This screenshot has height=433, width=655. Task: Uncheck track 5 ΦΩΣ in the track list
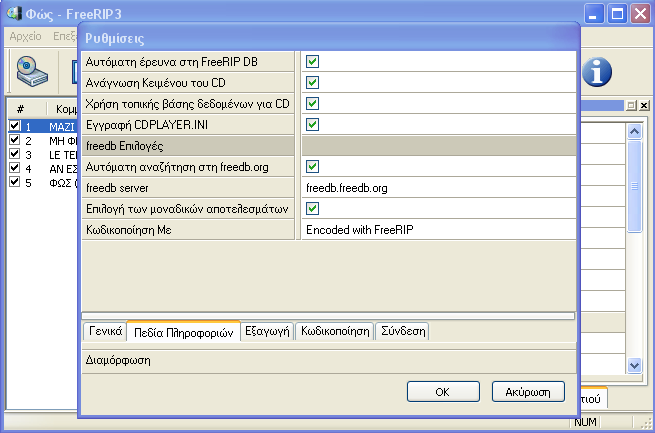click(15, 182)
